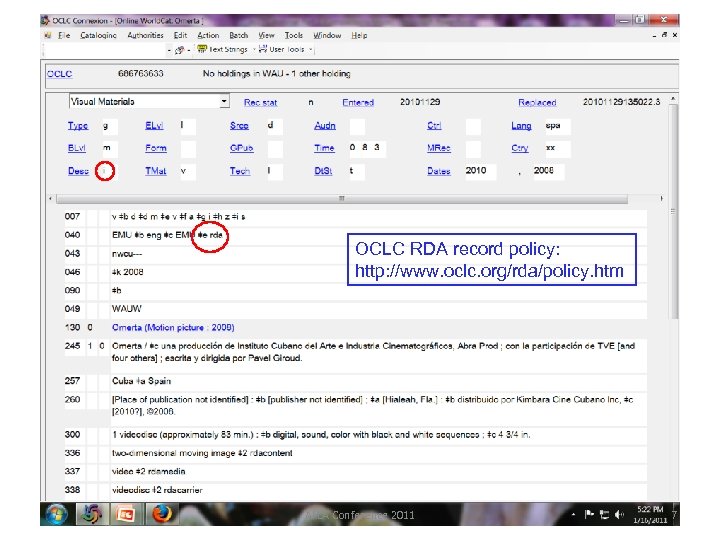Click the OCLC number link
The width and height of the screenshot is (720, 540).
pyautogui.click(x=59, y=74)
